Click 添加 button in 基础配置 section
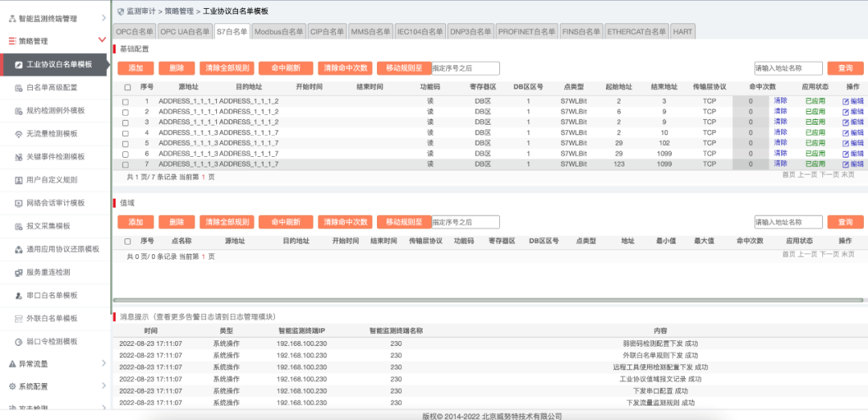This screenshot has height=420, width=868. pos(136,68)
